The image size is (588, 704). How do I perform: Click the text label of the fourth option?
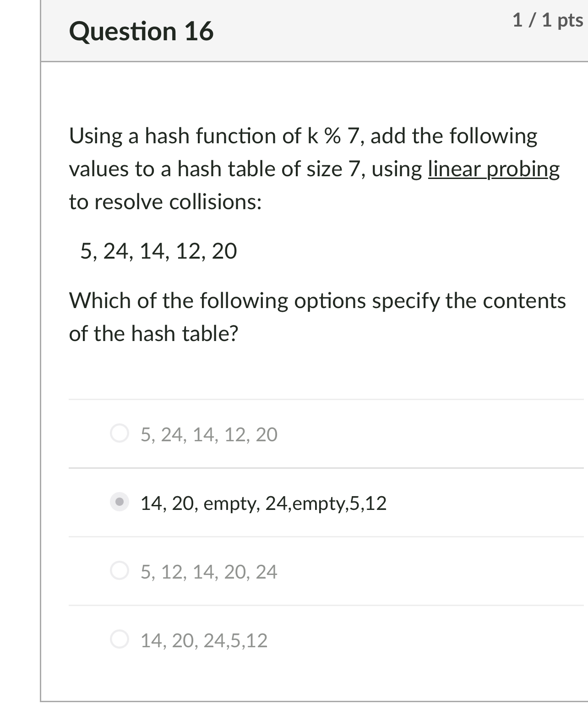[x=203, y=640]
